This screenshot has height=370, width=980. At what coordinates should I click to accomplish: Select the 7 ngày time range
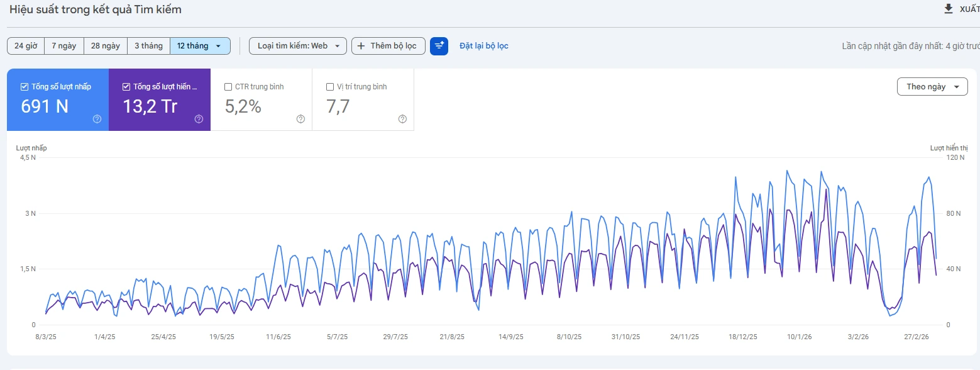tap(64, 46)
